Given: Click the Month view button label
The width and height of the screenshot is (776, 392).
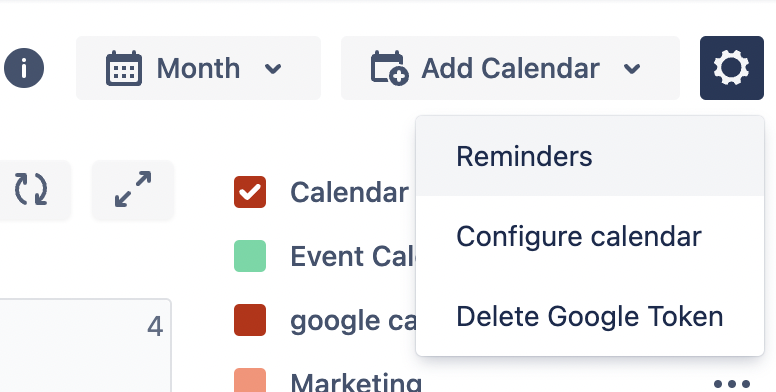Looking at the screenshot, I should click(x=198, y=68).
